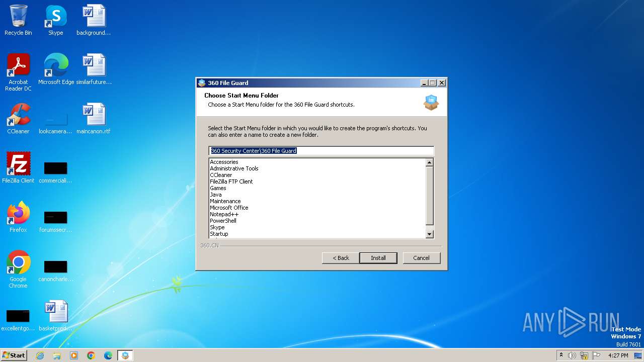Select Administrative Tools in the list
This screenshot has height=362, width=644.
(x=234, y=168)
